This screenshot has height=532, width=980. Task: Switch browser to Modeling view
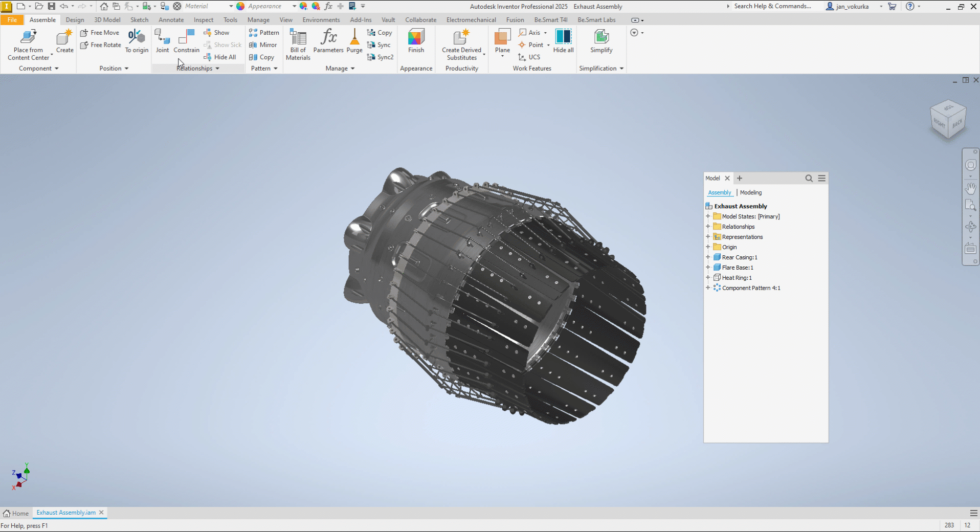(750, 193)
